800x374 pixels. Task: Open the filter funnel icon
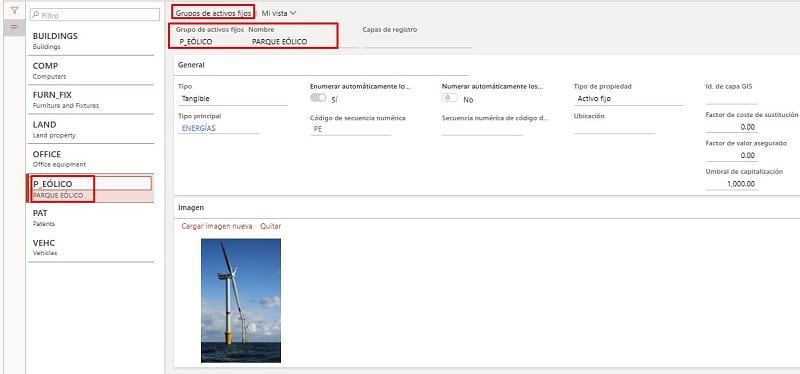pos(14,10)
